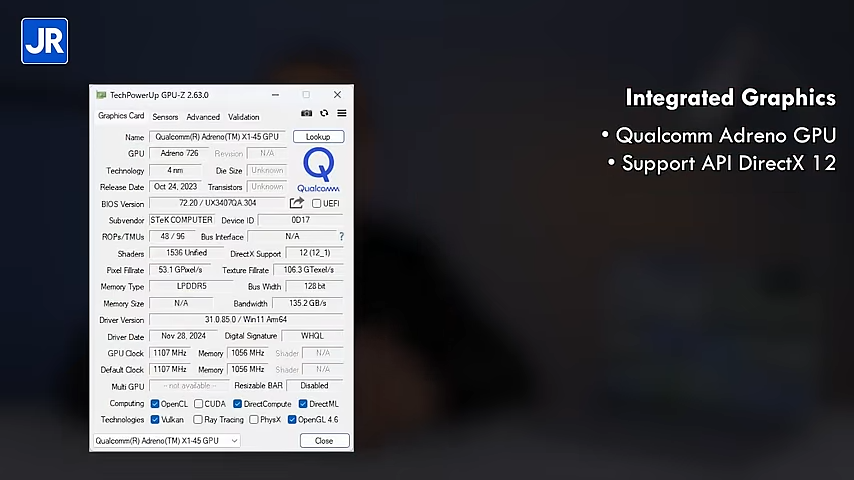Click the 128 bit bus width value
This screenshot has width=854, height=480.
[x=315, y=286]
